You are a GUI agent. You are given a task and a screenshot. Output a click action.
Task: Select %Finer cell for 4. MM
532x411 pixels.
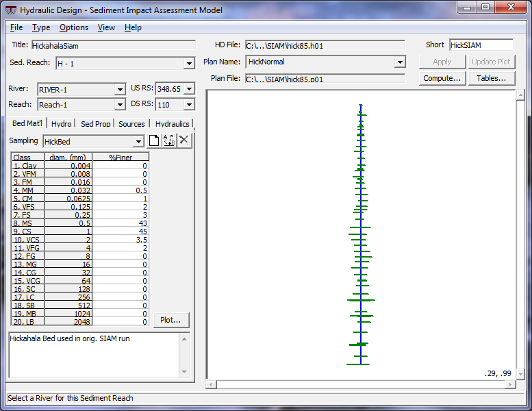pos(121,190)
